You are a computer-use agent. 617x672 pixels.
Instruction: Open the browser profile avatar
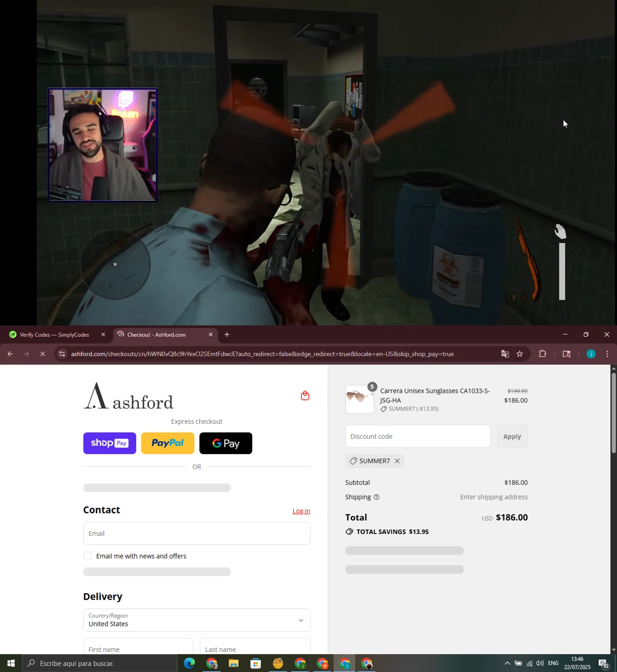591,354
